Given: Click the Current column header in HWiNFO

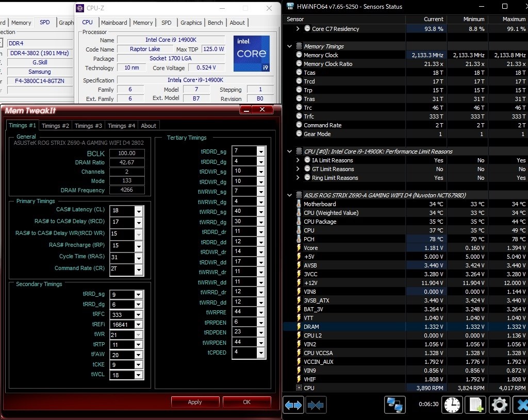Looking at the screenshot, I should point(433,19).
